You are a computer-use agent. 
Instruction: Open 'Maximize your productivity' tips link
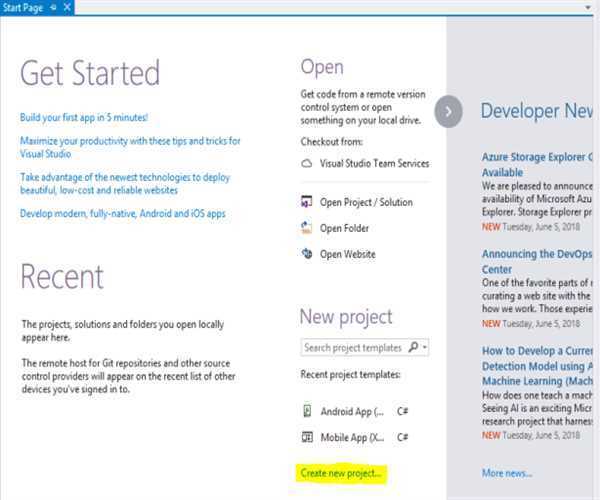(x=130, y=141)
